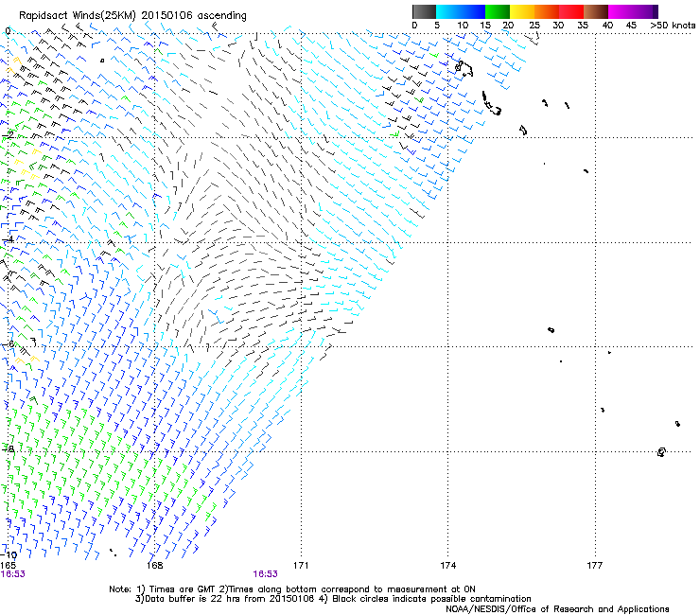Click the magenta 40-45 knots legend segment

tap(621, 11)
